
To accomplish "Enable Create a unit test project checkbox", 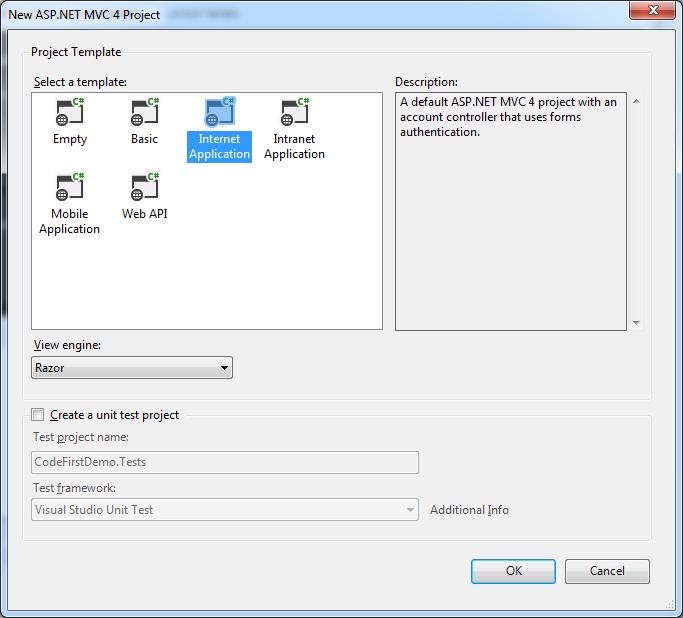I will click(x=38, y=415).
